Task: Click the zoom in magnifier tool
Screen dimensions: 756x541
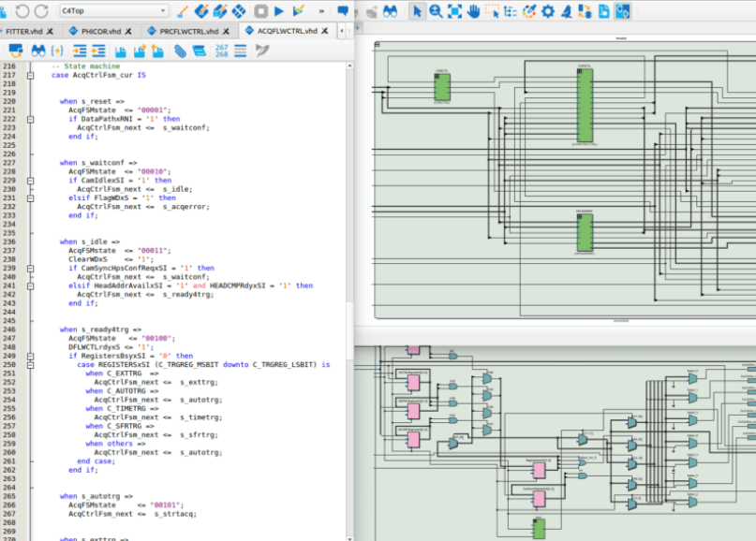Action: tap(437, 11)
